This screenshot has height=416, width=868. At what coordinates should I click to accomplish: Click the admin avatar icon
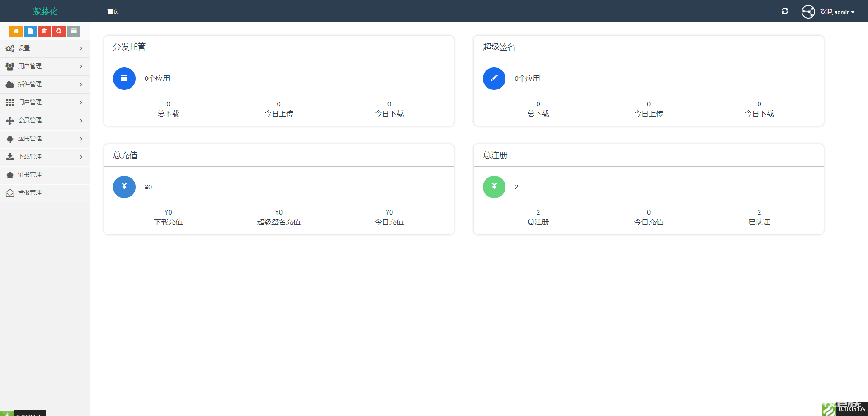808,12
